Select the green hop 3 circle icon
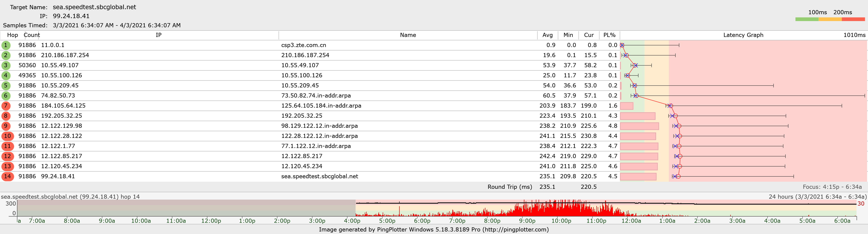The width and height of the screenshot is (868, 234). point(6,65)
